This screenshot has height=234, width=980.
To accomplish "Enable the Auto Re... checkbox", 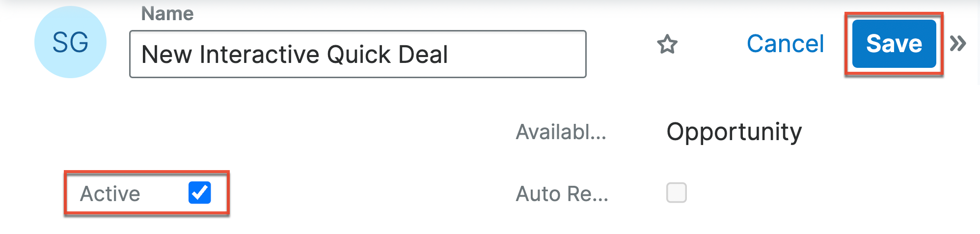I will click(676, 193).
